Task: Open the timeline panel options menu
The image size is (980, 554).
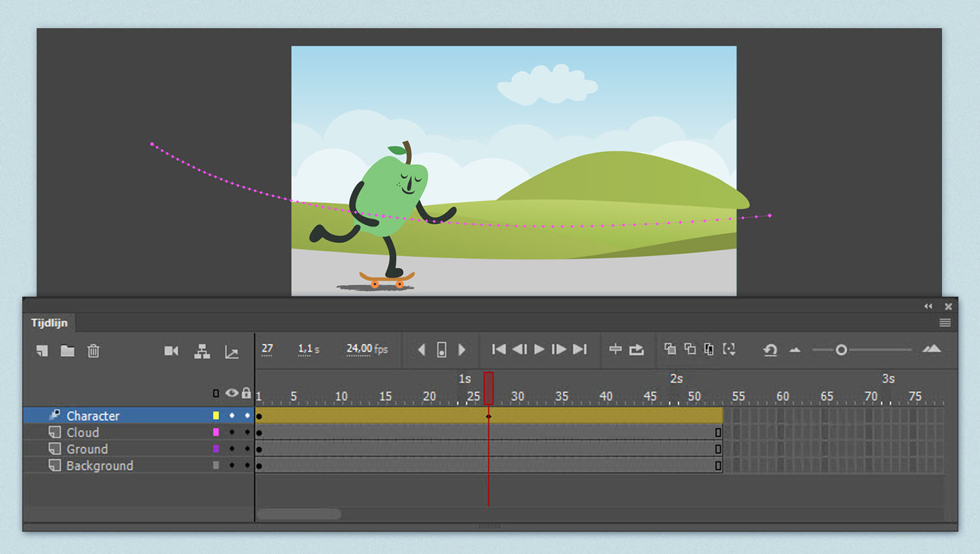Action: 945,322
